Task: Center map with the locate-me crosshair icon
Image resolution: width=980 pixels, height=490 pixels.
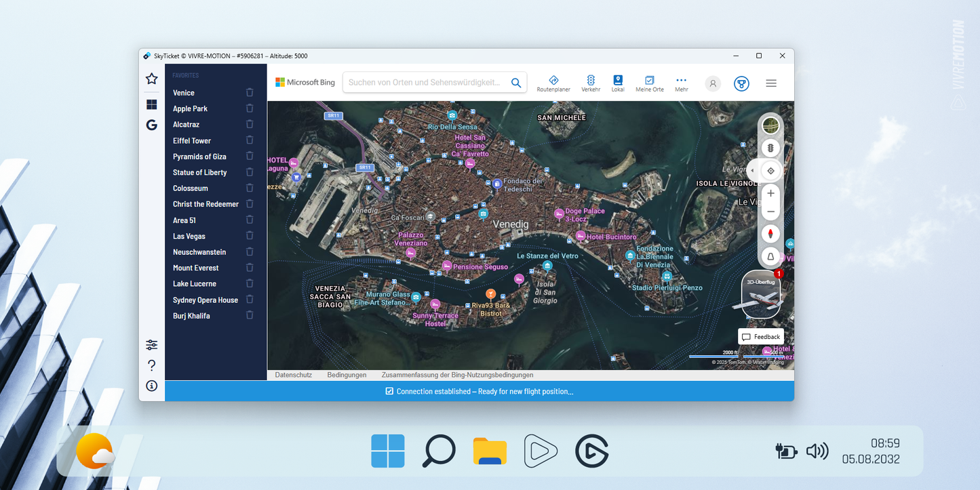Action: 770,170
